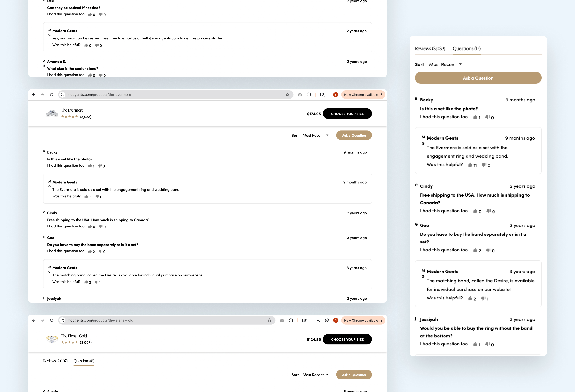
Task: Go back in the Elena Gold browser window
Action: (x=34, y=320)
